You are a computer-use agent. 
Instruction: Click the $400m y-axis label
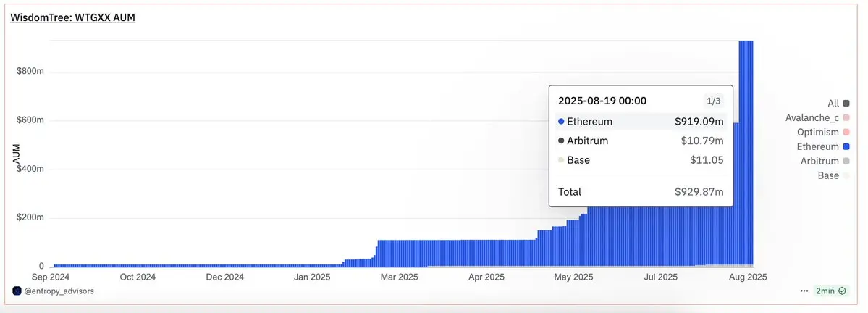30,169
